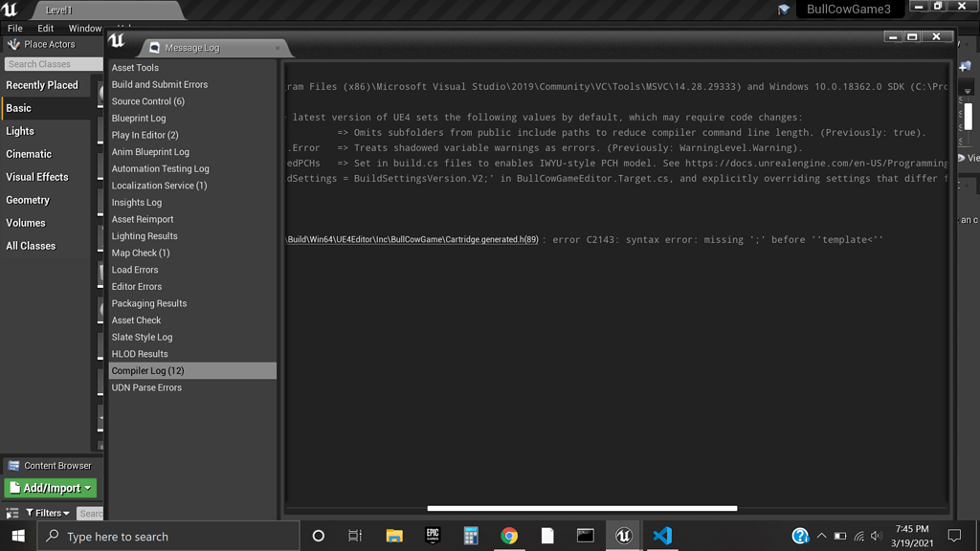Image resolution: width=980 pixels, height=551 pixels.
Task: Open Cortana from the taskbar
Action: coord(318,536)
